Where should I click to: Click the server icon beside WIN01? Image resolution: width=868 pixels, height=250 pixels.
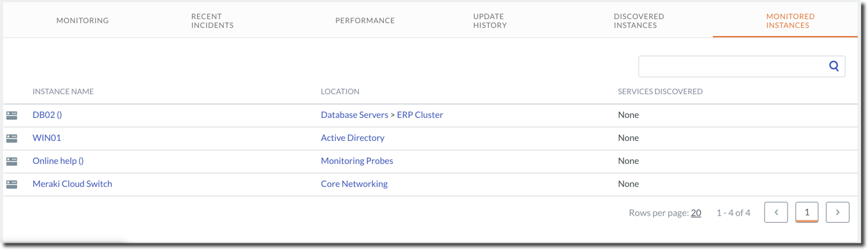12,138
